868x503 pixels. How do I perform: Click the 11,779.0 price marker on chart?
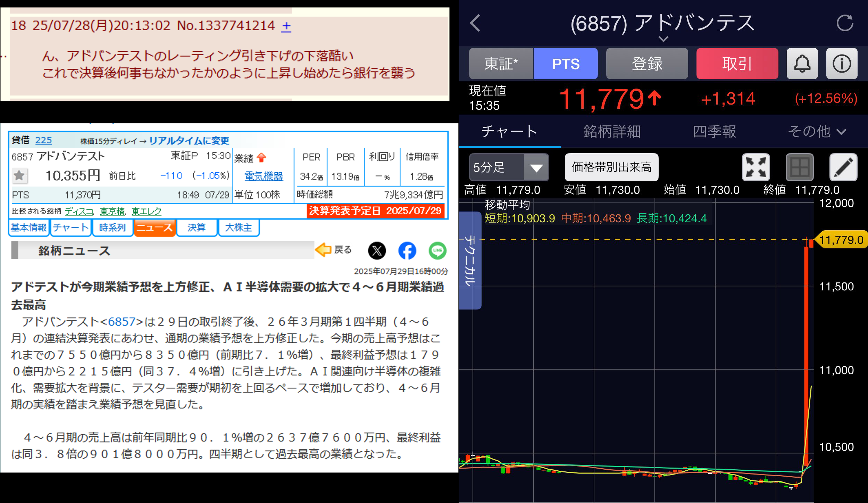[x=841, y=240]
